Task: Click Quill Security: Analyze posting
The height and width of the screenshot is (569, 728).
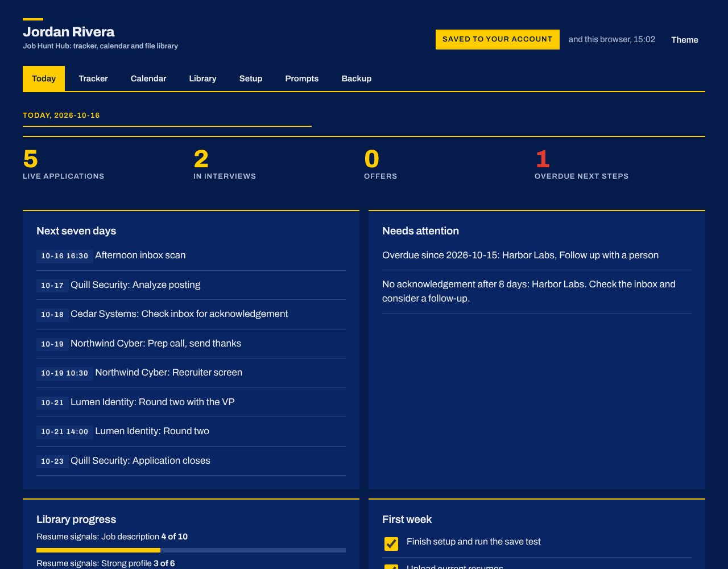Action: click(191, 285)
